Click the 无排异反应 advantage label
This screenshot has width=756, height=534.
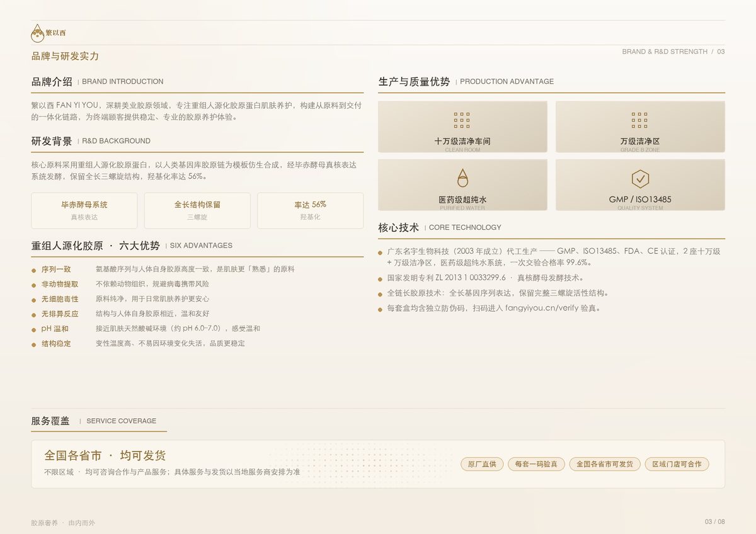pyautogui.click(x=60, y=314)
